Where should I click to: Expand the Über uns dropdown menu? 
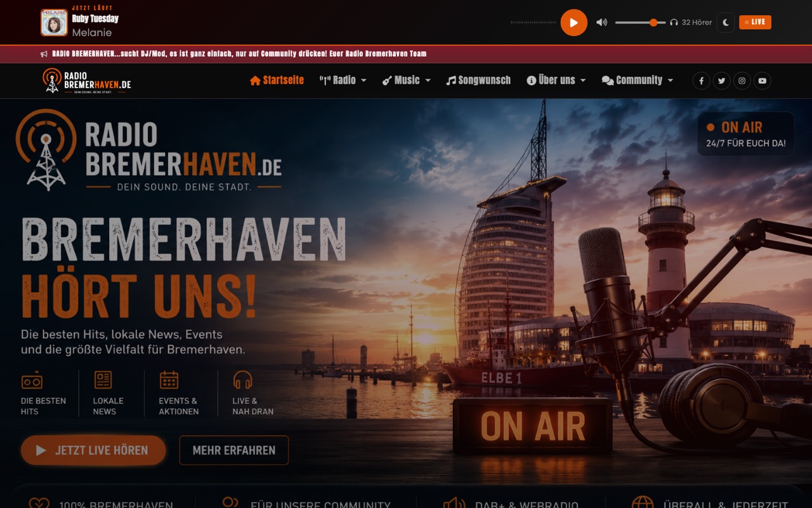556,80
